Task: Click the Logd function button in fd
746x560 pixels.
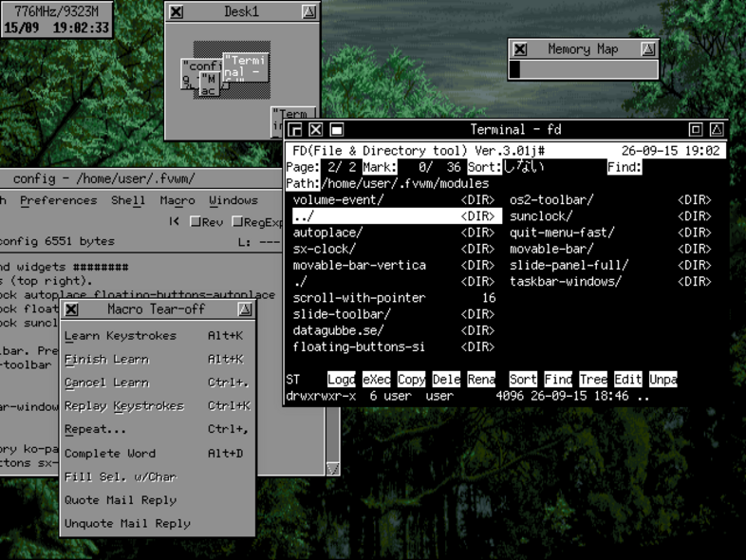Action: click(x=341, y=380)
